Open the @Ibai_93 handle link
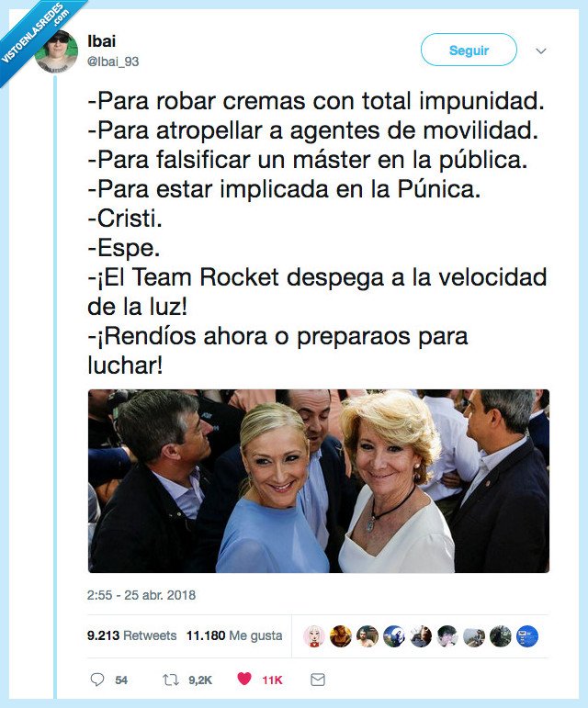The image size is (588, 708). [113, 62]
